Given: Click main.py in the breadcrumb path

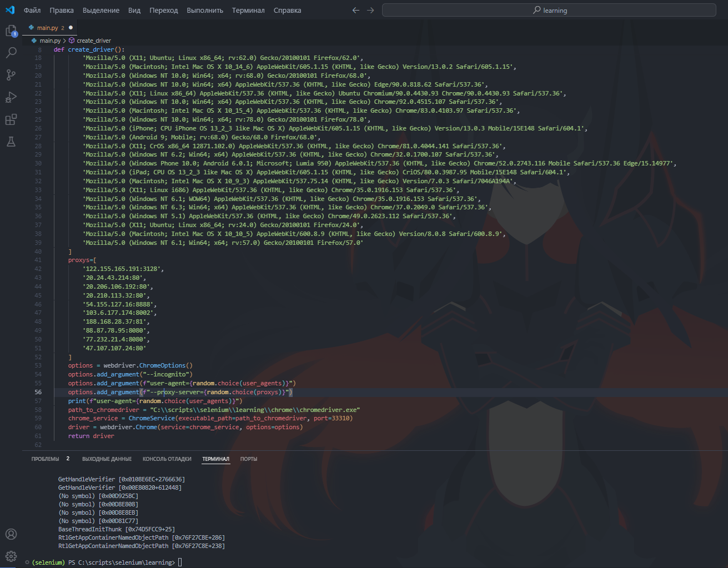Looking at the screenshot, I should coord(49,41).
